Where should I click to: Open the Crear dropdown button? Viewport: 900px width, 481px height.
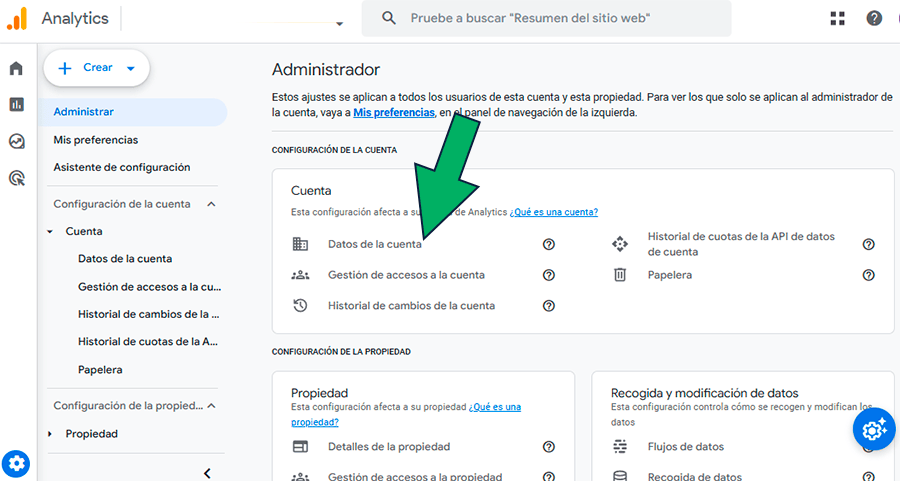(96, 68)
